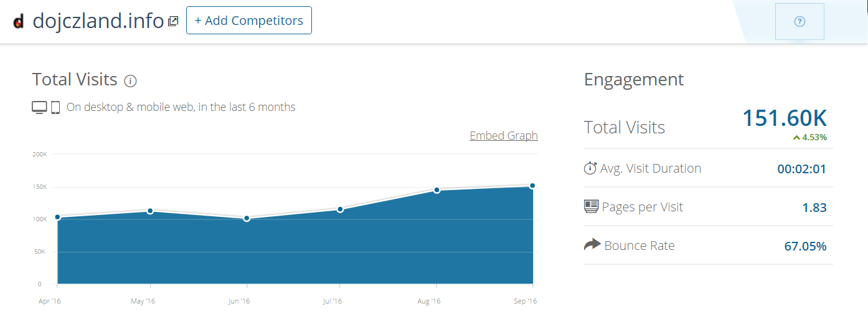This screenshot has width=868, height=321.
Task: Select the Apr '16 data point
Action: (x=57, y=217)
